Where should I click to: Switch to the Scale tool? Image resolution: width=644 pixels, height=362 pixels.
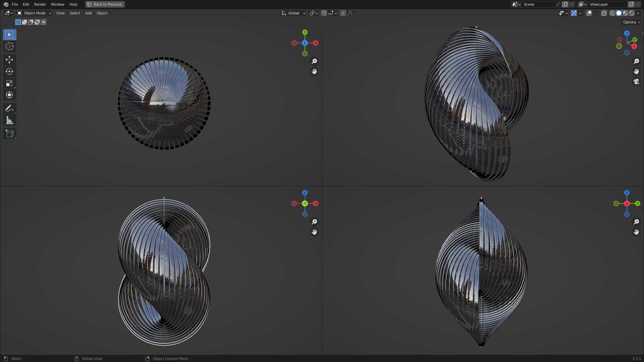9,83
